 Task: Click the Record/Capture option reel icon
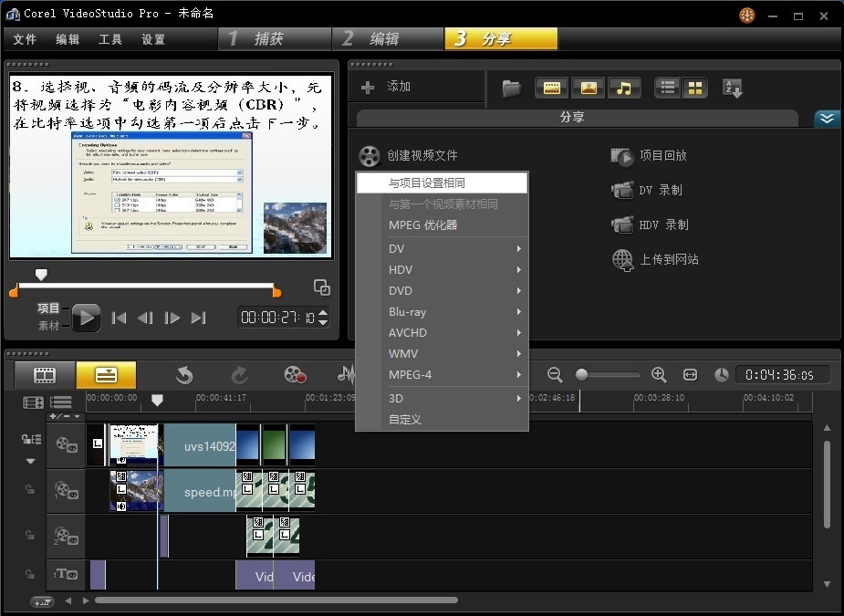[x=295, y=374]
